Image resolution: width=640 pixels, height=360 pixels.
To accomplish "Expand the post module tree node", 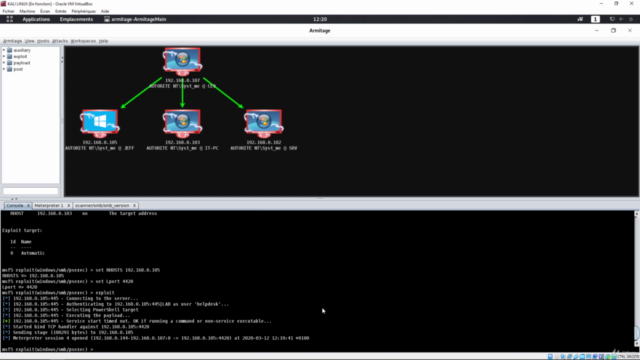I will click(x=4, y=69).
